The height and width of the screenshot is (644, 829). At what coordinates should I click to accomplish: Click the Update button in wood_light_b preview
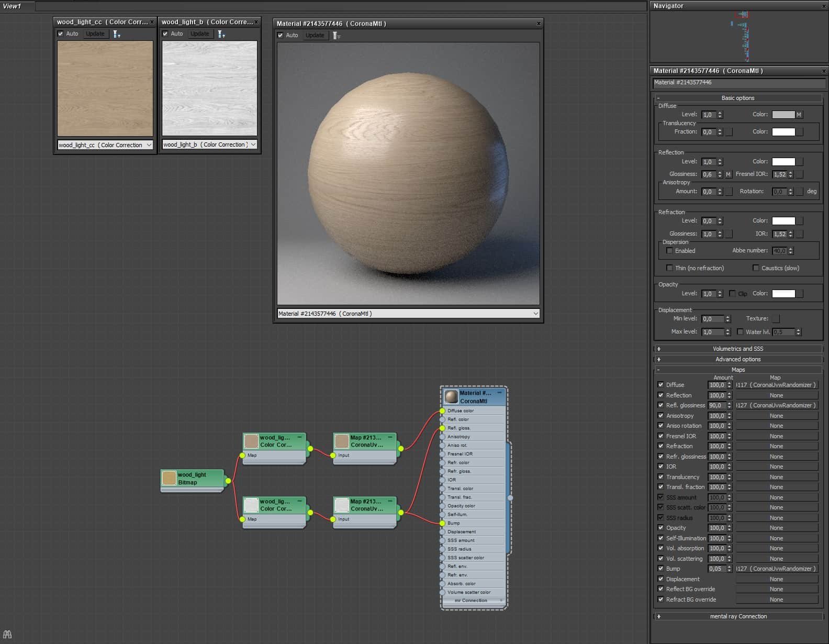[199, 34]
